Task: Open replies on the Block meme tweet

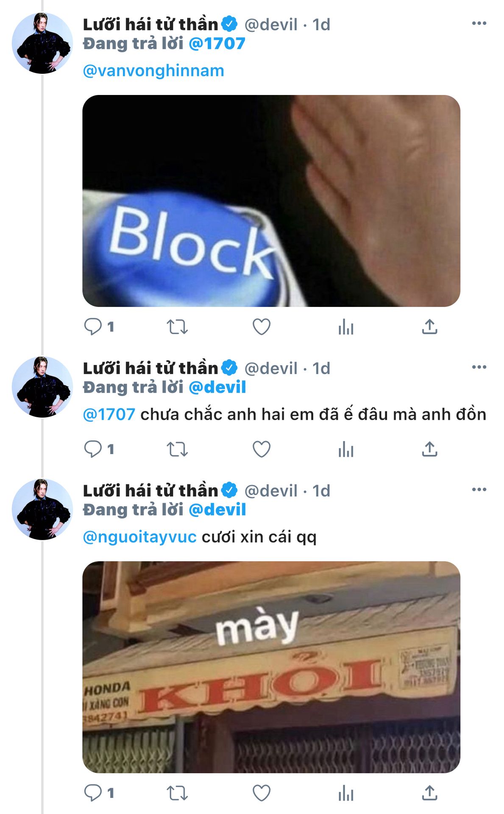Action: (93, 327)
